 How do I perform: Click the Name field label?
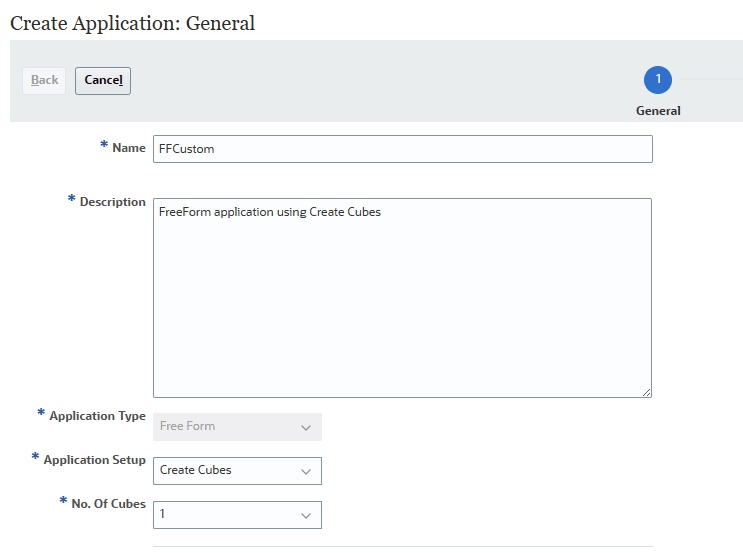[x=129, y=148]
